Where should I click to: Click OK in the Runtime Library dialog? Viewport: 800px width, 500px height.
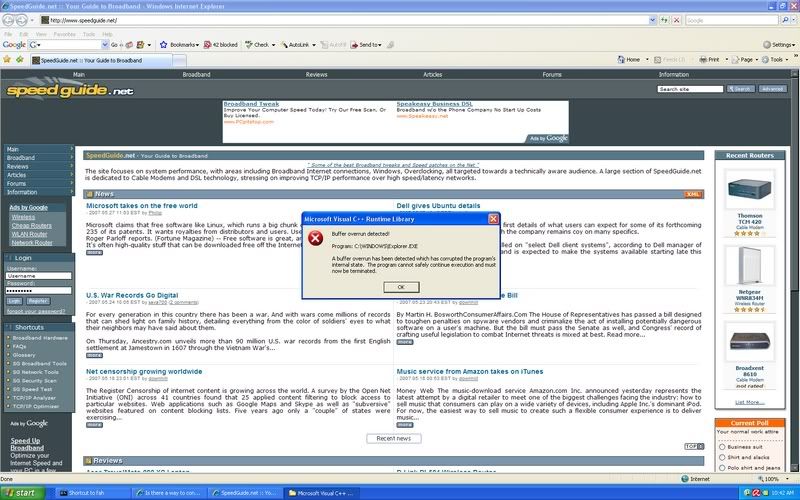pyautogui.click(x=401, y=287)
